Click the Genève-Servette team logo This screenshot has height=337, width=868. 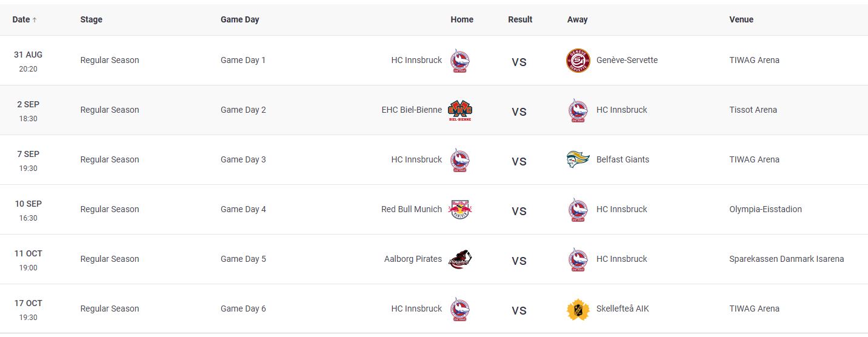coord(578,61)
